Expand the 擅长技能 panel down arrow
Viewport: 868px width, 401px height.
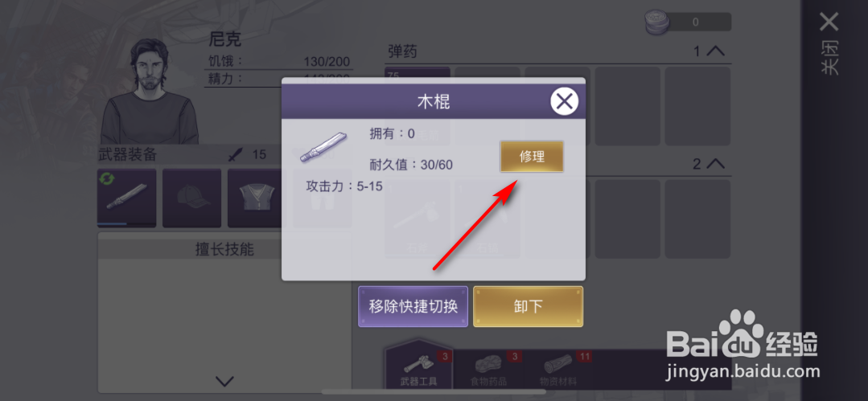224,381
